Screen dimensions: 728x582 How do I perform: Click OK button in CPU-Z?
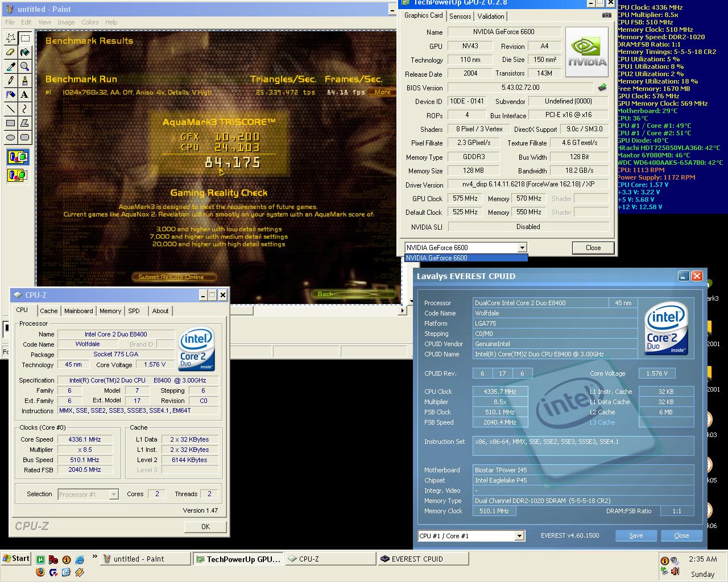[205, 527]
